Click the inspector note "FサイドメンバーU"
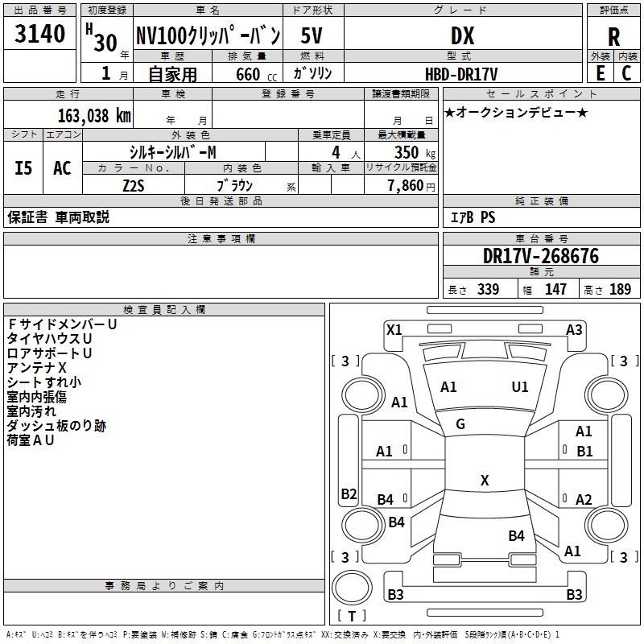The height and width of the screenshot is (644, 644). click(x=62, y=324)
